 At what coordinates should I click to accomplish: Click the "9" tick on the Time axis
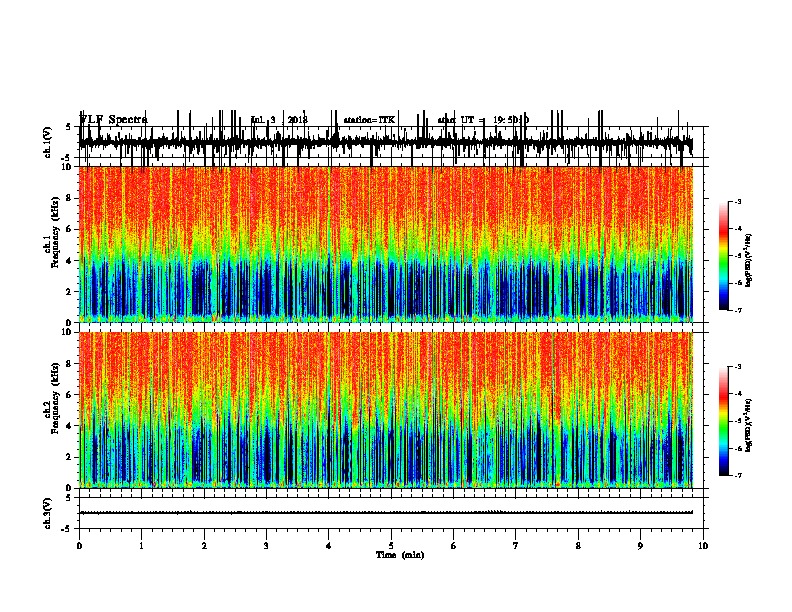coord(640,545)
